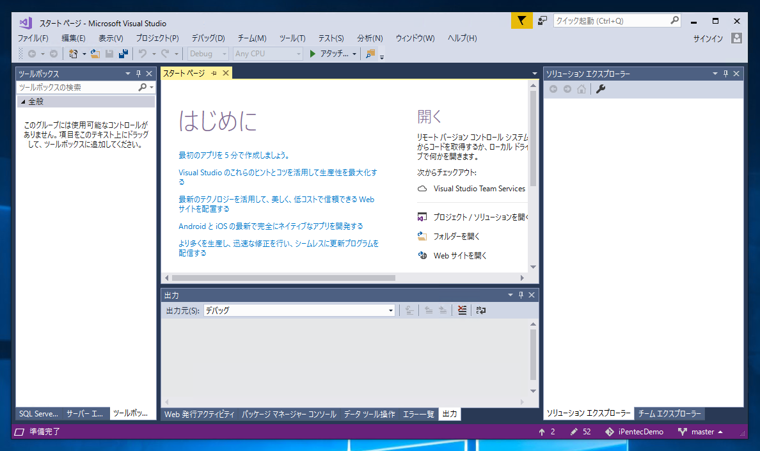Open ツールボックス window options dropdown
This screenshot has height=451, width=760.
click(x=128, y=74)
